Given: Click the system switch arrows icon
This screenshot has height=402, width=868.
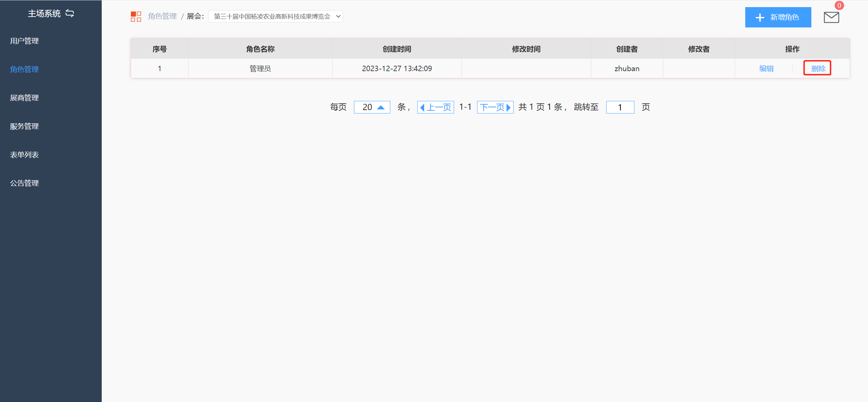Looking at the screenshot, I should point(70,14).
